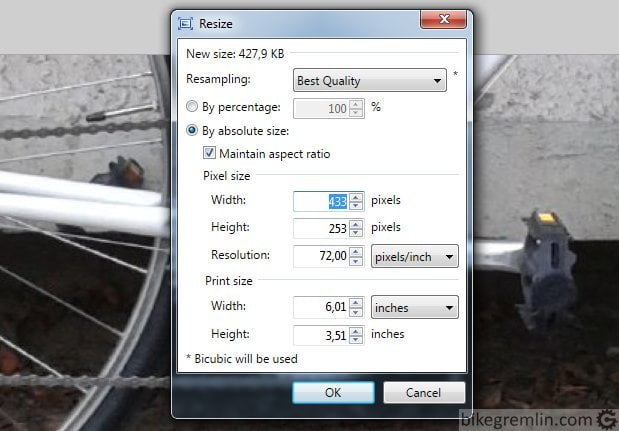This screenshot has width=619, height=431.
Task: Increase print Height with up arrow
Action: 356,331
